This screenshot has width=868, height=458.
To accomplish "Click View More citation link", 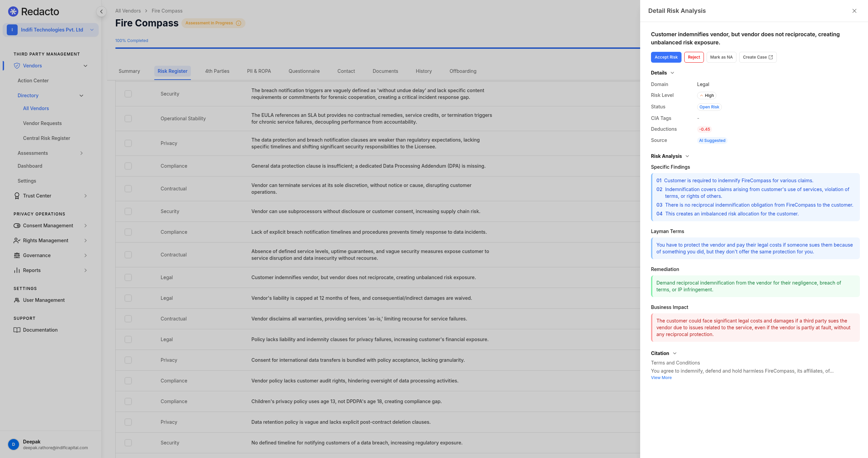I will click(x=661, y=378).
